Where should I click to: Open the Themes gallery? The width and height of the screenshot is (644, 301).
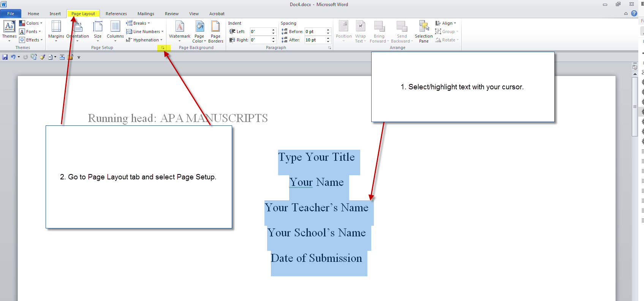(9, 30)
